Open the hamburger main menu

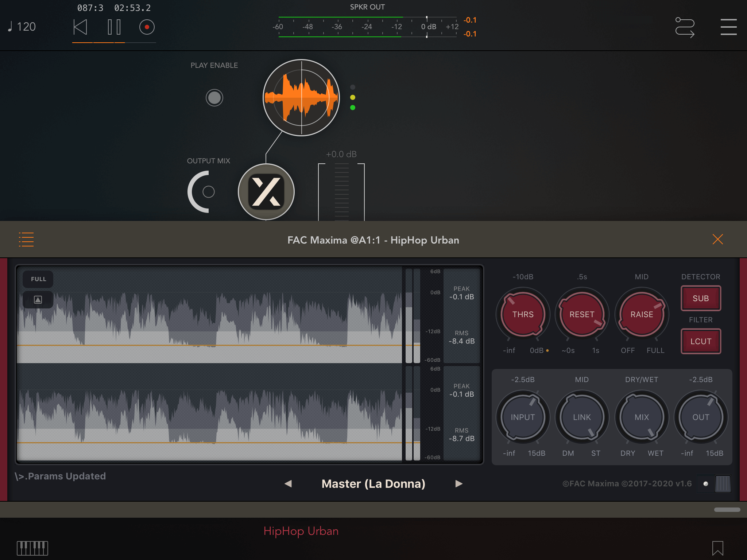[728, 27]
